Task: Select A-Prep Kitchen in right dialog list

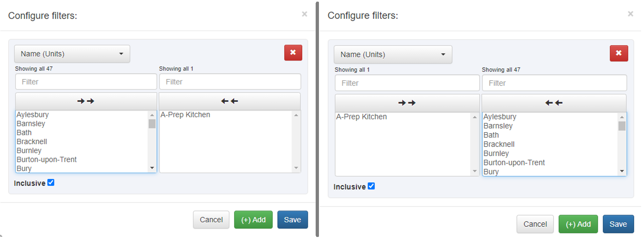Action: 361,117
